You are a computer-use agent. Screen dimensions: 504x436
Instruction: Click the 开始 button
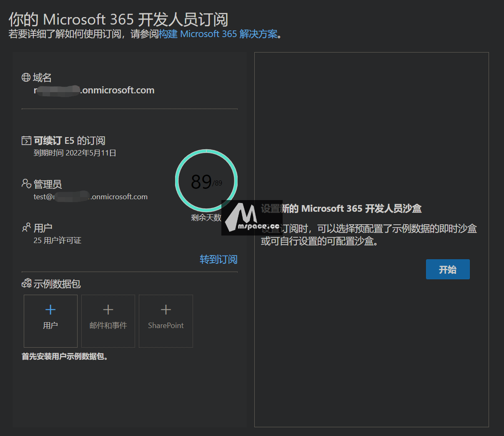click(448, 269)
